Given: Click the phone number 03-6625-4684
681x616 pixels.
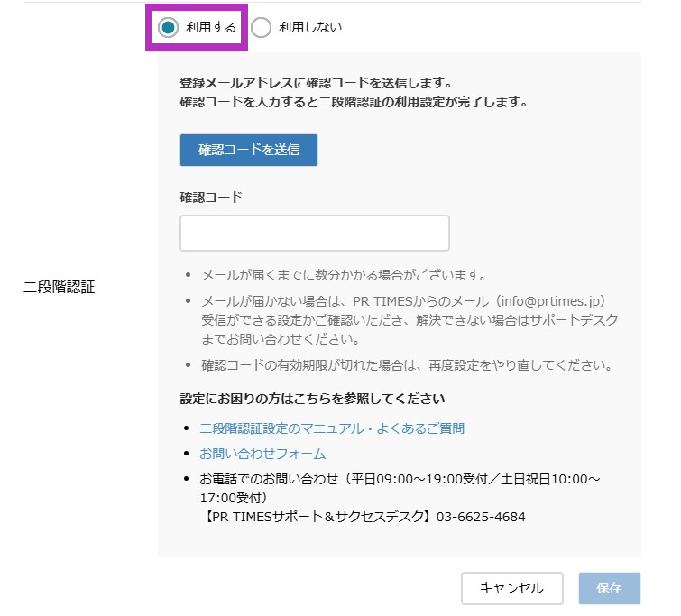Looking at the screenshot, I should (x=480, y=517).
